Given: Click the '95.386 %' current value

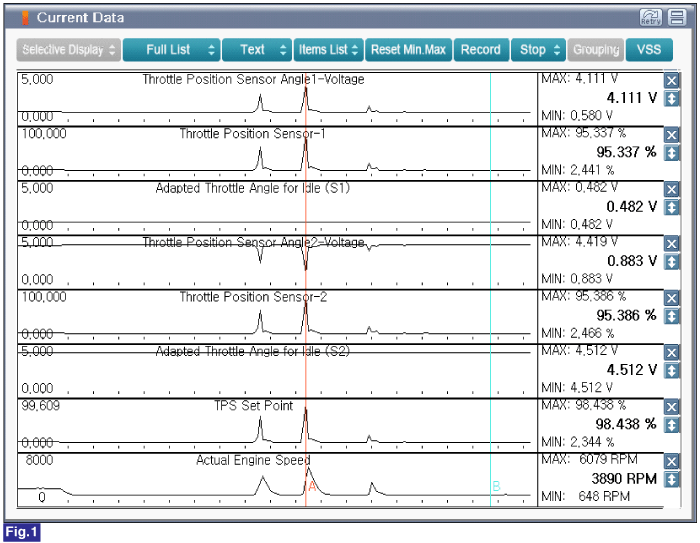Looking at the screenshot, I should [x=626, y=316].
